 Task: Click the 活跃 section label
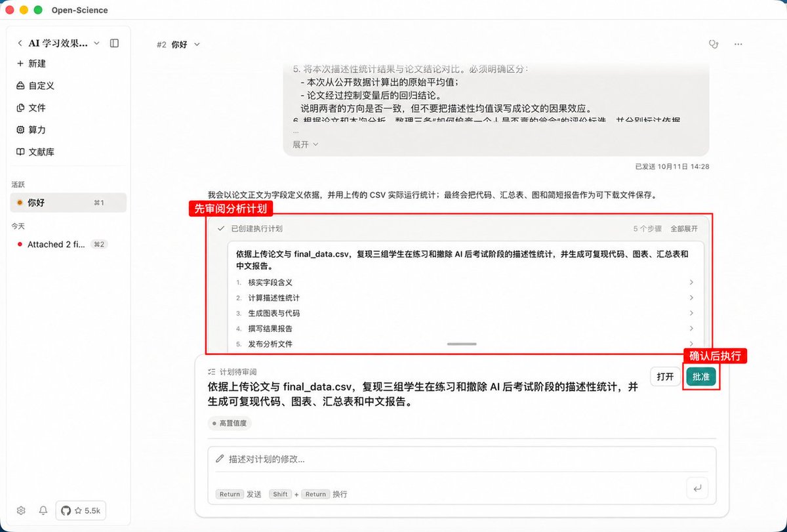18,184
